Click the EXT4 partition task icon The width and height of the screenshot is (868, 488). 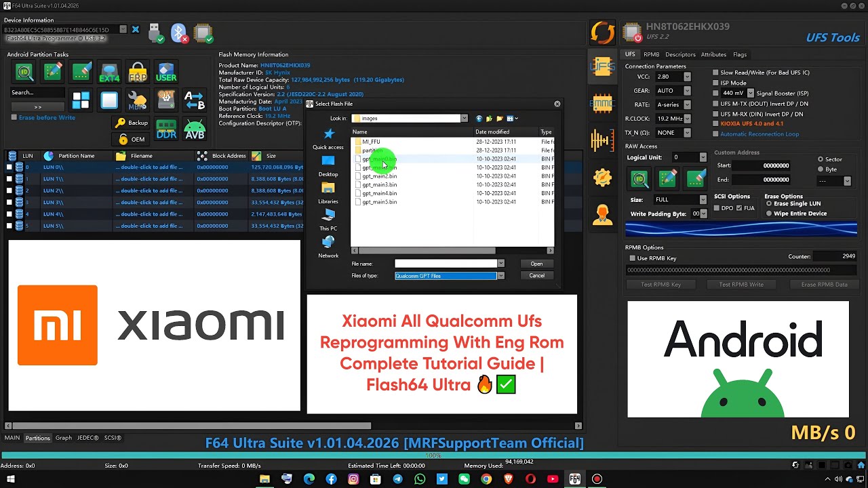pos(109,72)
